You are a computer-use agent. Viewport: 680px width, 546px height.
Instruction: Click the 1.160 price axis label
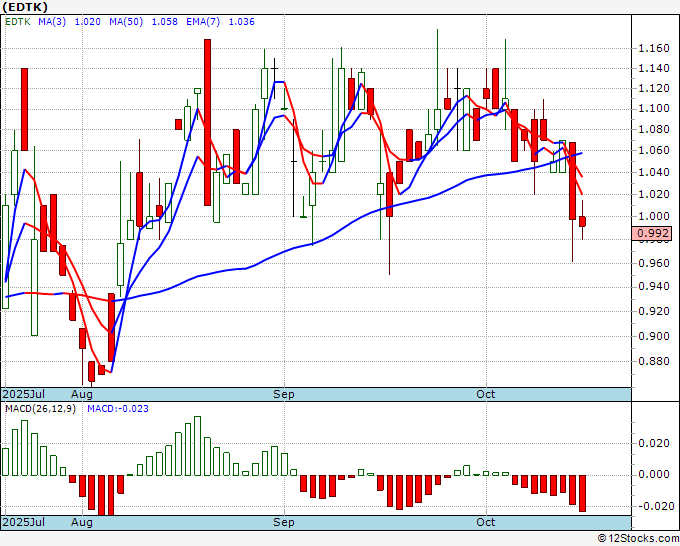coord(654,48)
